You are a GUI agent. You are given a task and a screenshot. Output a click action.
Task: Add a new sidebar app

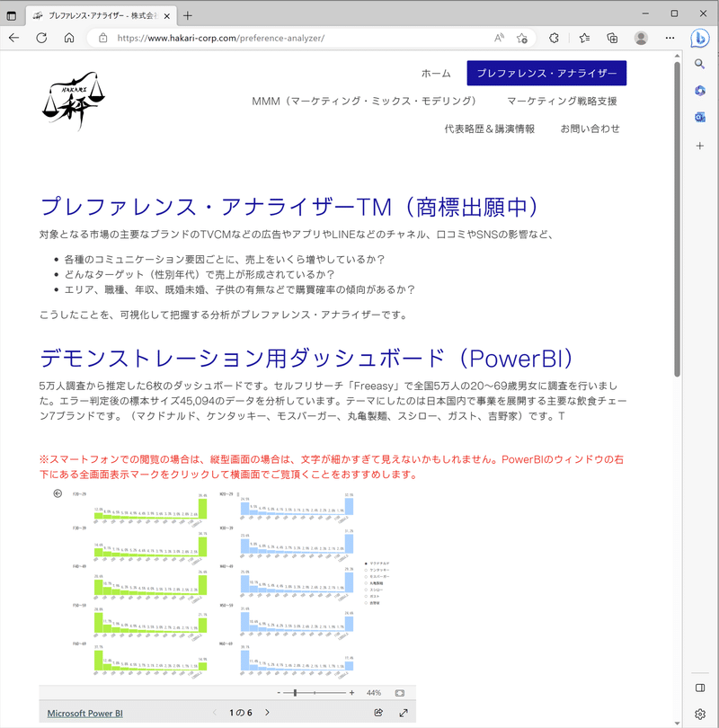tap(700, 146)
